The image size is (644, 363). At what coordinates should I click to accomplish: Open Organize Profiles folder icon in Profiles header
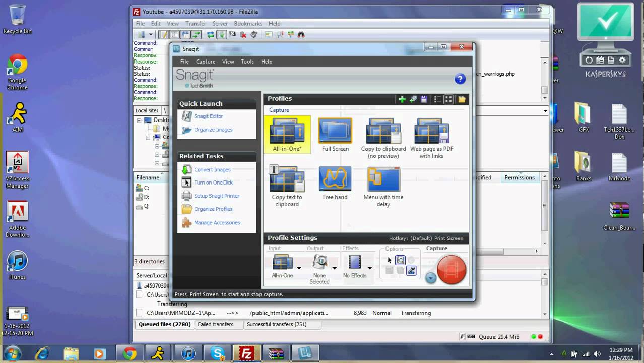462,99
